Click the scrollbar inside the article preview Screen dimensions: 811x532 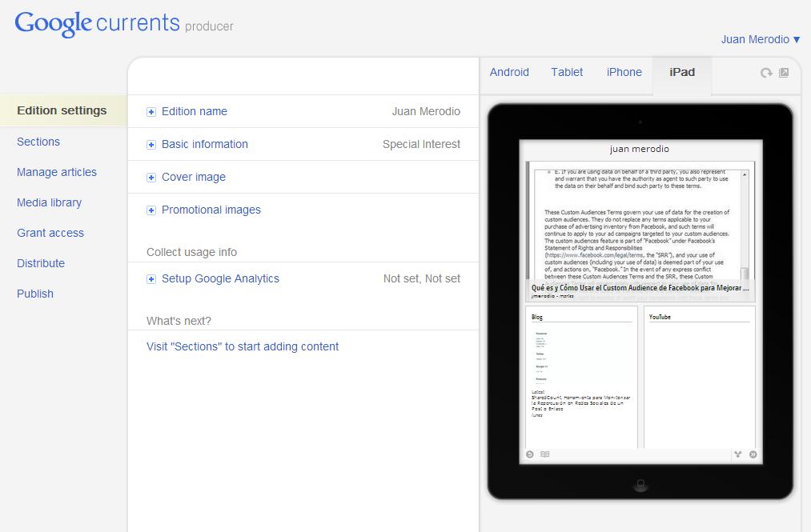[x=745, y=224]
